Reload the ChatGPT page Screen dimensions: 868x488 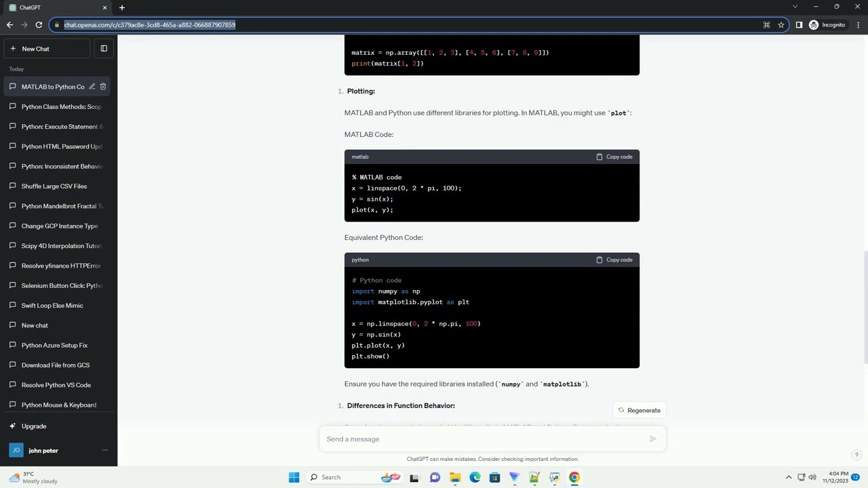pos(39,25)
